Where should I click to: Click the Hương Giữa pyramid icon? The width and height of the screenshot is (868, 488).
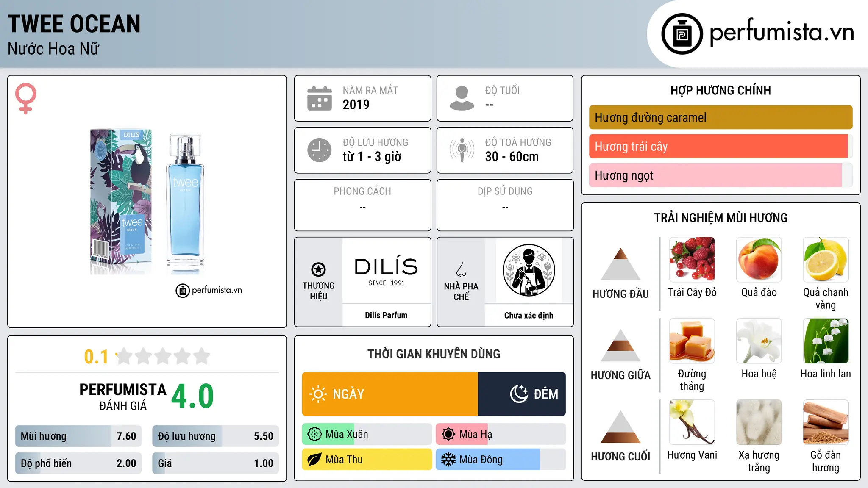tap(620, 345)
